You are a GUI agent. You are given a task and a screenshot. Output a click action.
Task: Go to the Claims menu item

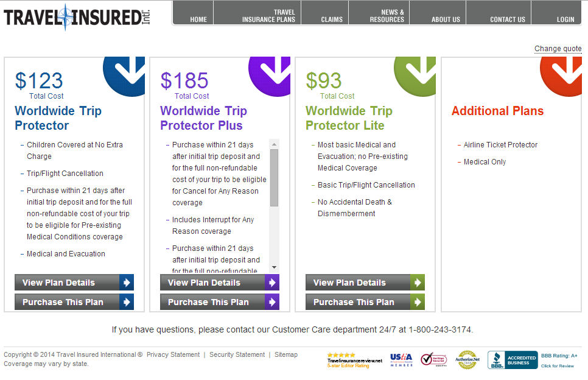click(332, 19)
